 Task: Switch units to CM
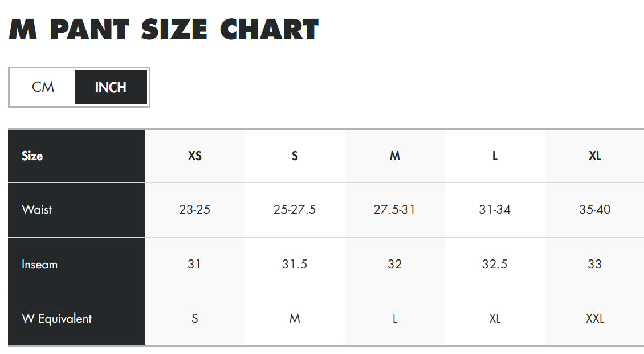point(43,87)
